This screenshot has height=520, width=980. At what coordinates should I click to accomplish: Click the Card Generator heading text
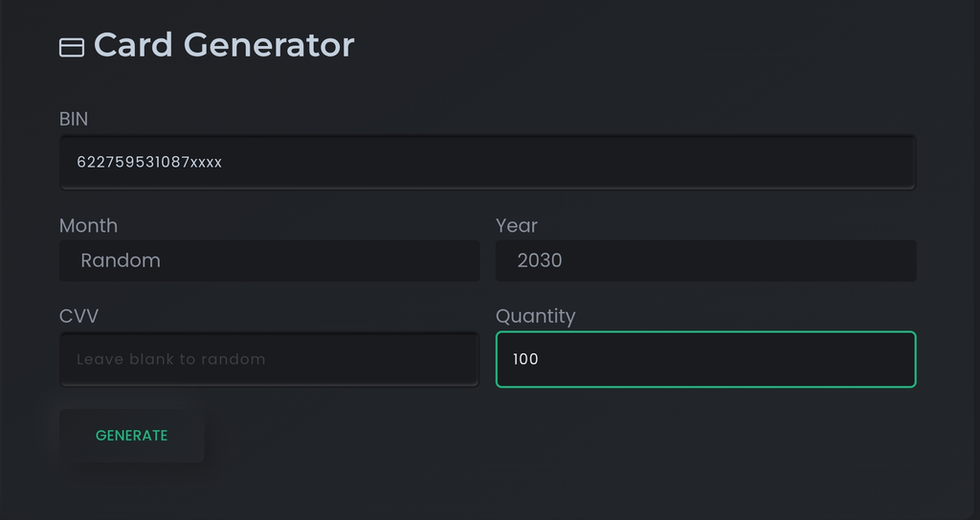tap(224, 45)
